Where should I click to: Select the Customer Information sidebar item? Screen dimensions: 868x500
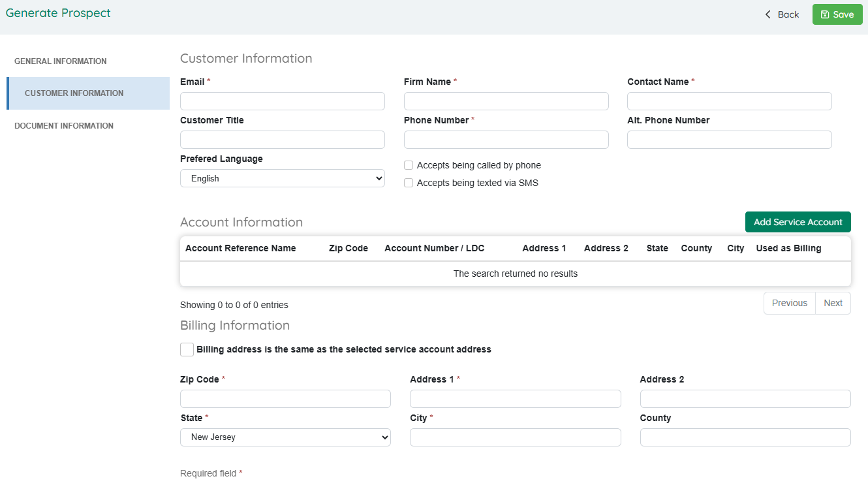pyautogui.click(x=74, y=93)
